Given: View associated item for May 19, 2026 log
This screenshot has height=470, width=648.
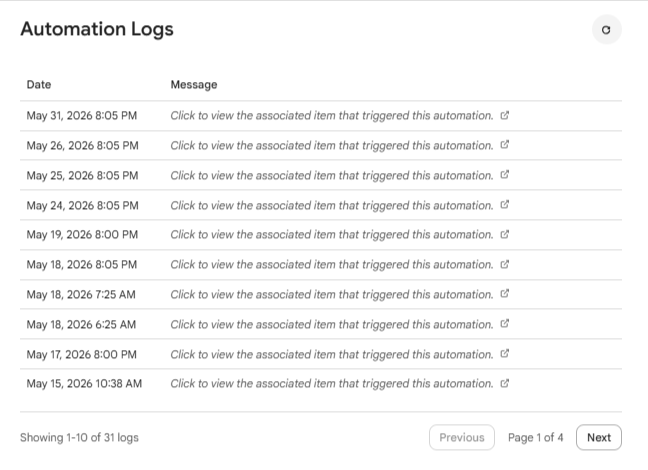Looking at the screenshot, I should click(x=332, y=235).
